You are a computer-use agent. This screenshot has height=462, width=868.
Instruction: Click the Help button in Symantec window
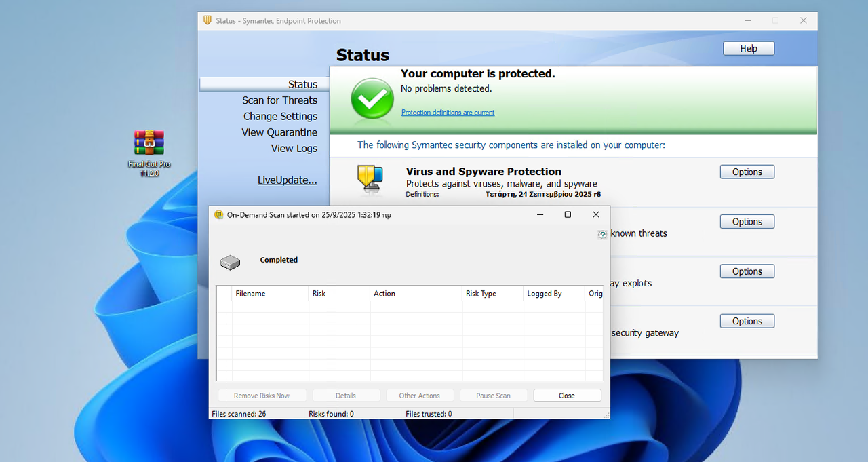[x=749, y=49]
